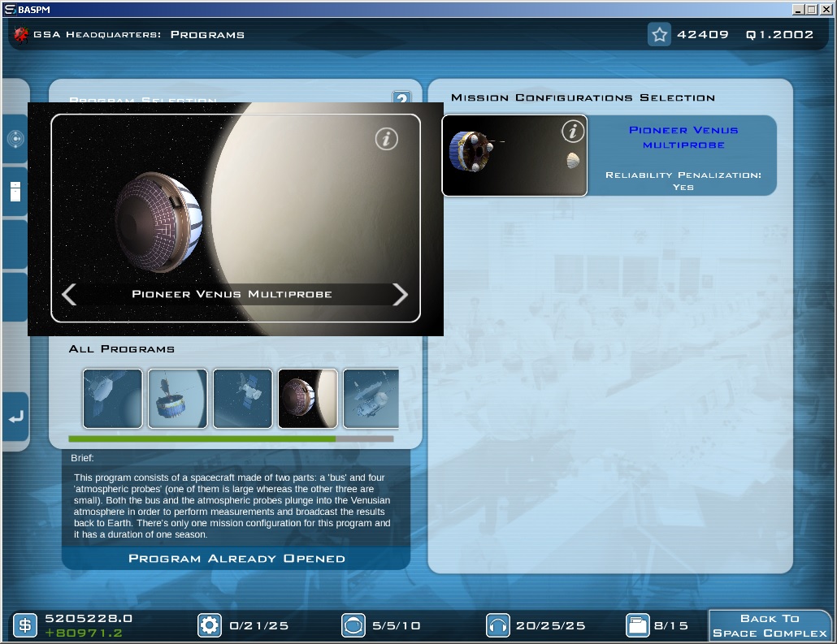
Task: Click the programs count 8/15
Action: click(671, 625)
